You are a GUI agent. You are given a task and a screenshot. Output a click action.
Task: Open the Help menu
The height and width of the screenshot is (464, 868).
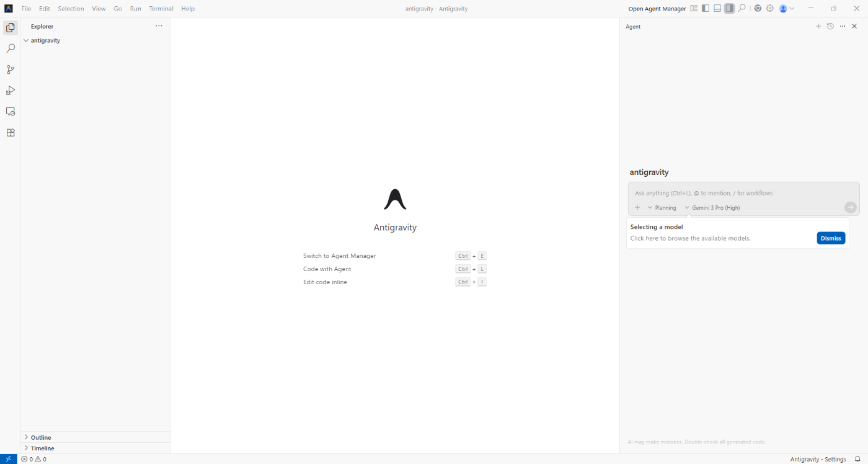tap(188, 9)
